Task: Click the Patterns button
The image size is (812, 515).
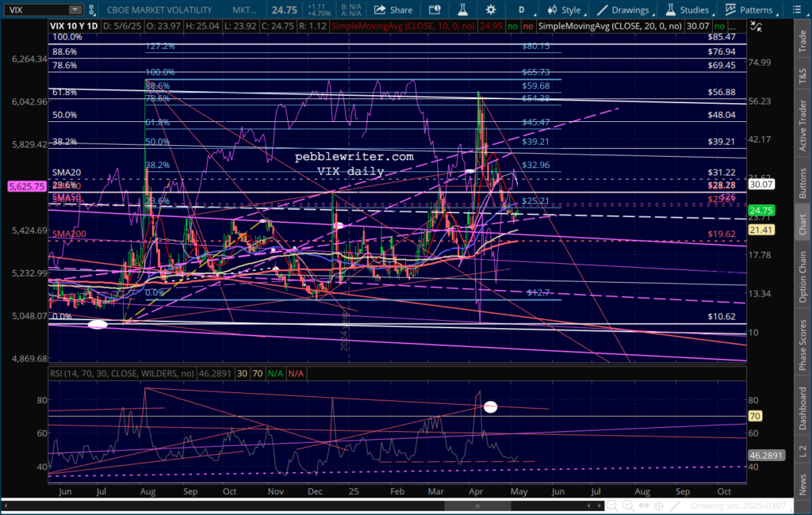Action: pyautogui.click(x=749, y=10)
